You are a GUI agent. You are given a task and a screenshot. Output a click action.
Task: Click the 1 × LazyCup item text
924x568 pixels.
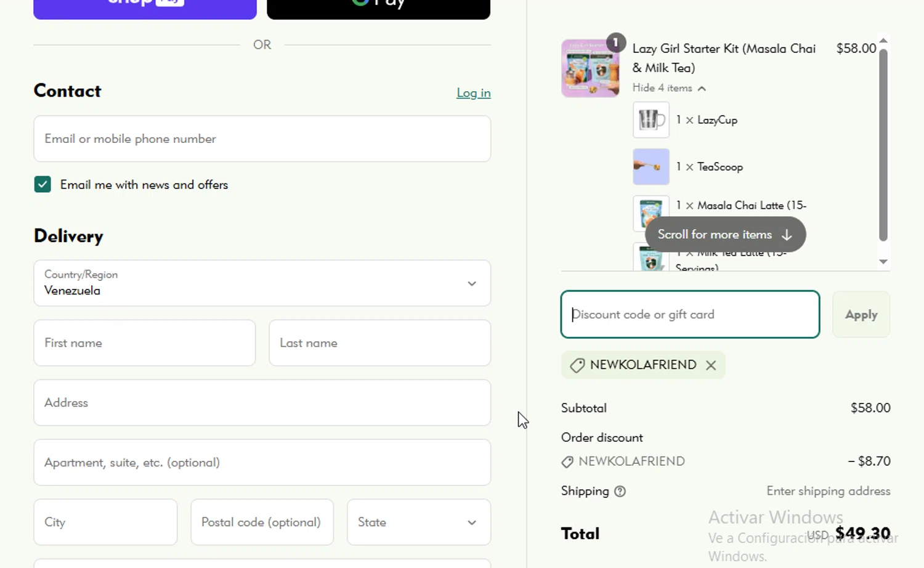tap(707, 120)
